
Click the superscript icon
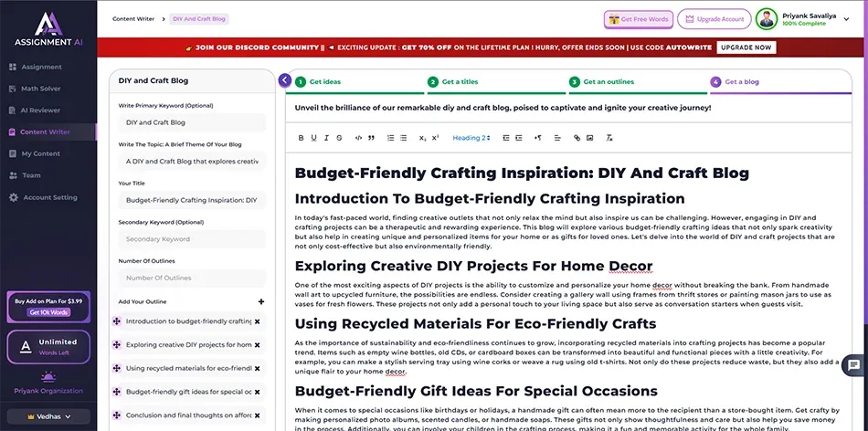pos(436,138)
